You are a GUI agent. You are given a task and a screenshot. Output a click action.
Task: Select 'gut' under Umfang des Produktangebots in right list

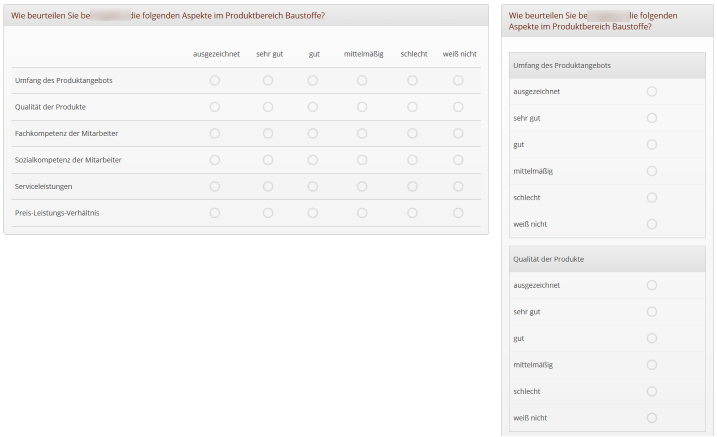pos(652,144)
